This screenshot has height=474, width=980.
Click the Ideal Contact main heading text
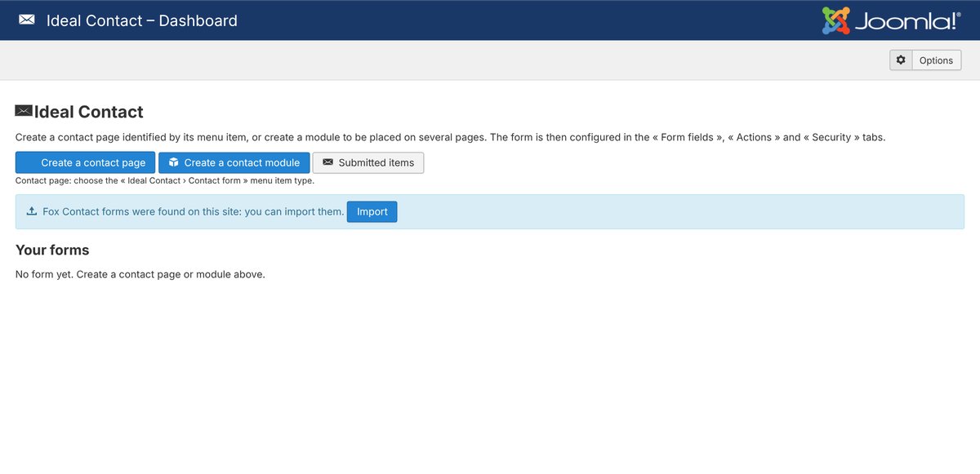[89, 112]
